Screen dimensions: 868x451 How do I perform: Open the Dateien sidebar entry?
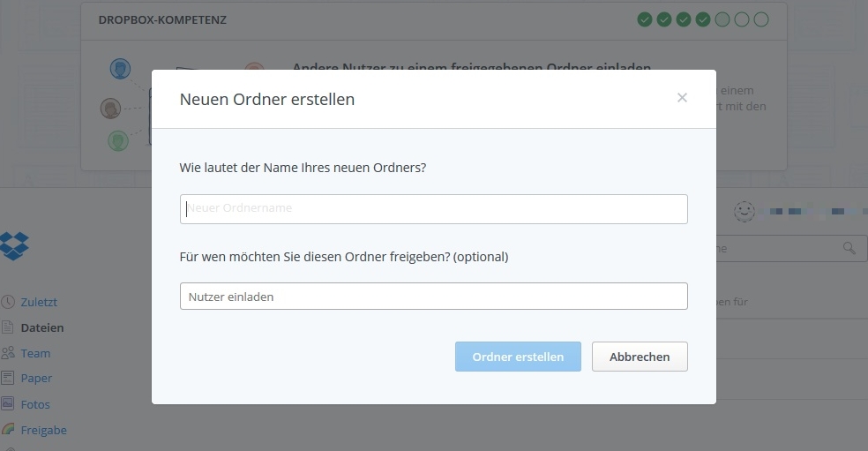pos(42,327)
